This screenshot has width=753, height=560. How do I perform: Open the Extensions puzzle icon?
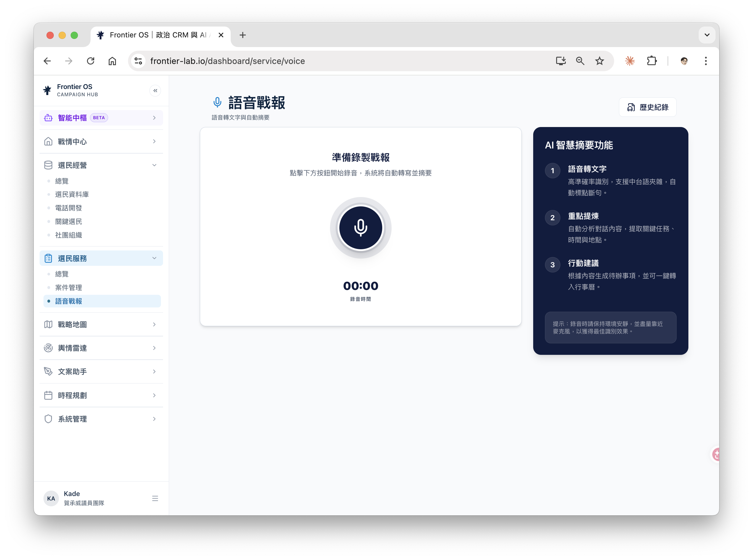coord(652,61)
